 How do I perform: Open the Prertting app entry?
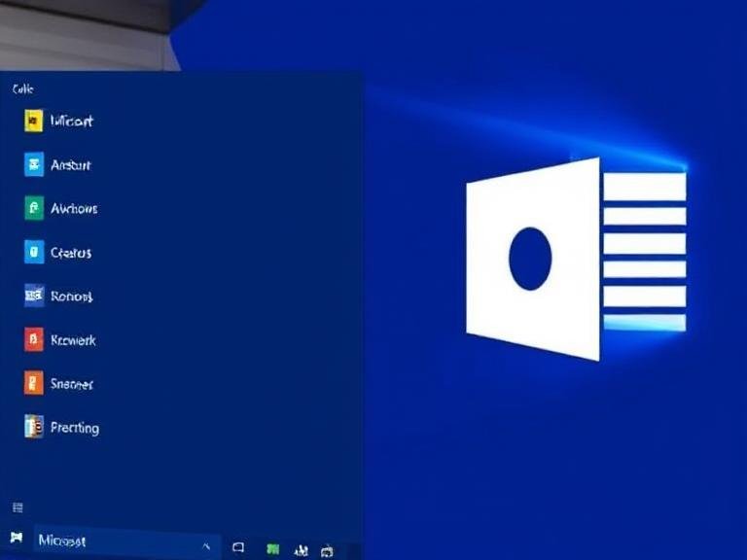(x=75, y=428)
